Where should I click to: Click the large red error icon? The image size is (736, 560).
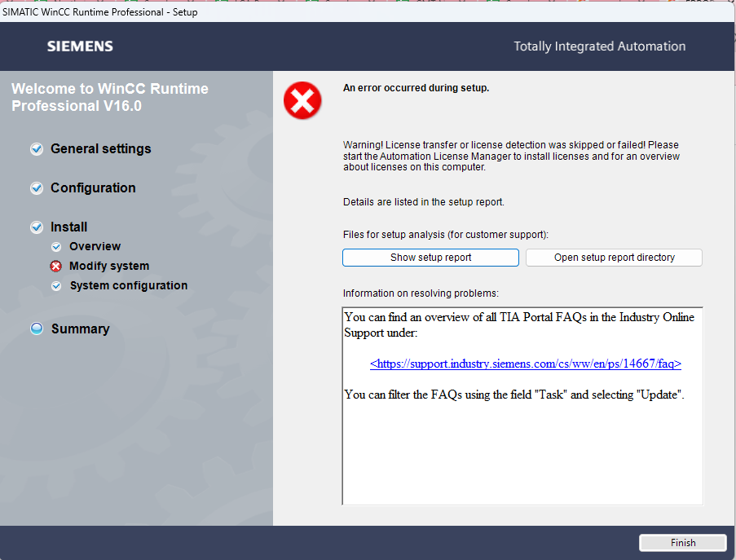click(x=302, y=100)
